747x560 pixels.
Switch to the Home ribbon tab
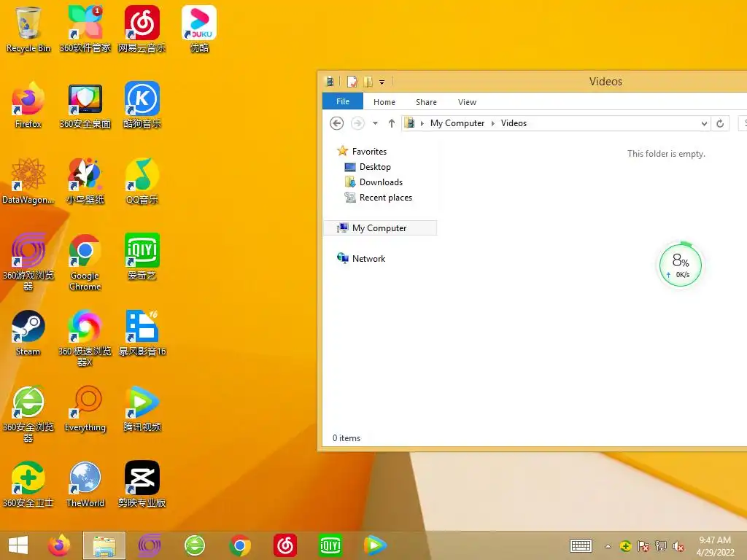pyautogui.click(x=384, y=102)
